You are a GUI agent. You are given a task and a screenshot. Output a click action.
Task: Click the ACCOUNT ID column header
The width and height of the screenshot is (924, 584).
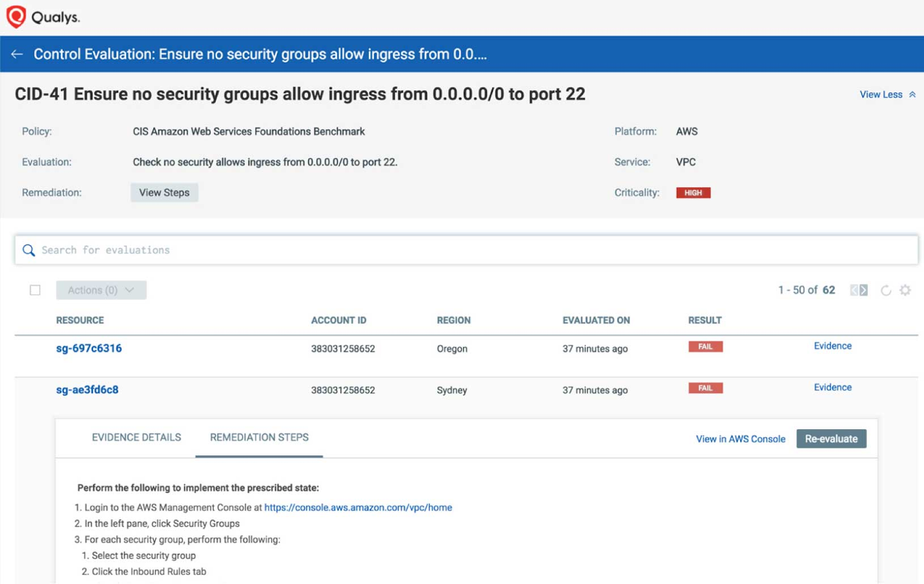tap(339, 321)
